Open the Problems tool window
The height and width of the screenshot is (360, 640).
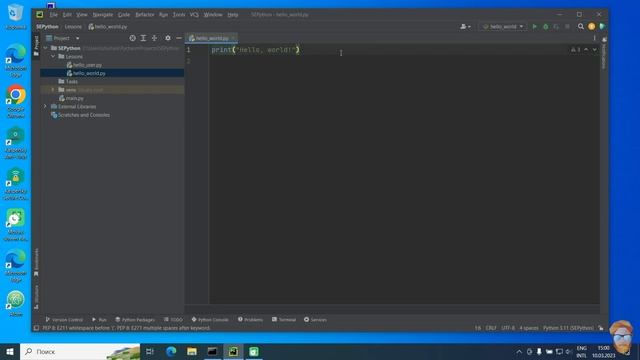click(x=250, y=320)
